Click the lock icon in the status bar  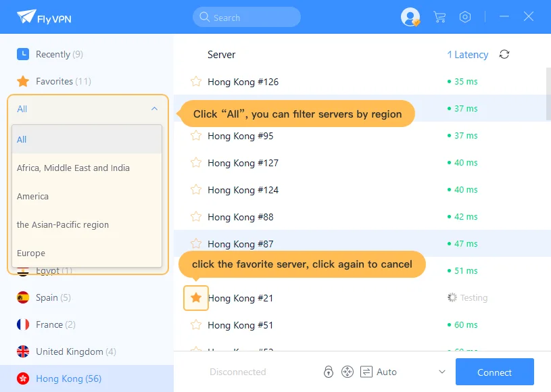pyautogui.click(x=329, y=372)
